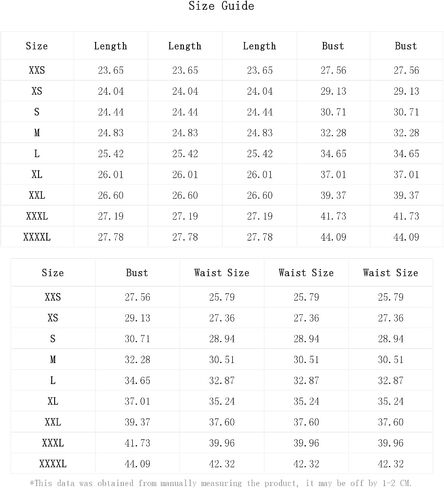The height and width of the screenshot is (488, 444).
Task: Click the first Length column header
Action: pyautogui.click(x=111, y=46)
